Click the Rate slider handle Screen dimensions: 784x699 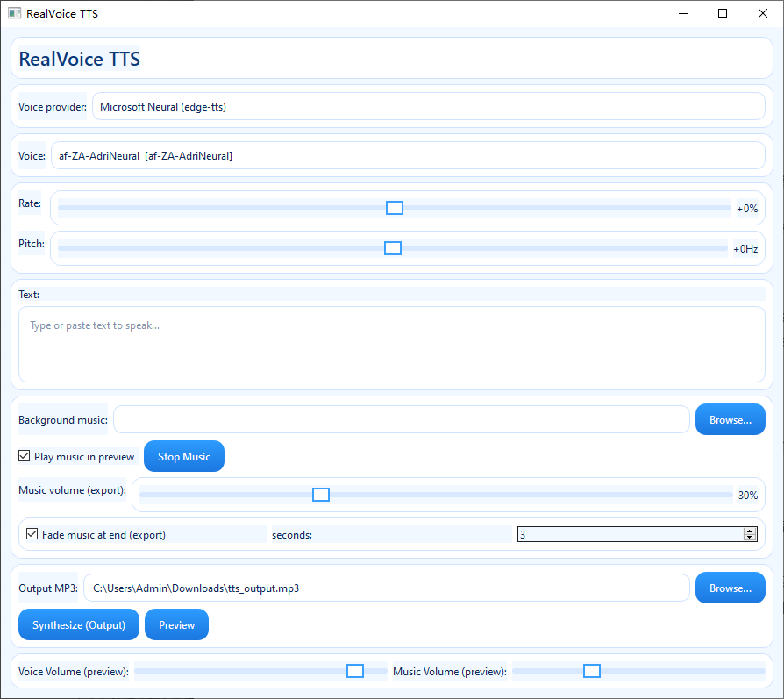[395, 208]
